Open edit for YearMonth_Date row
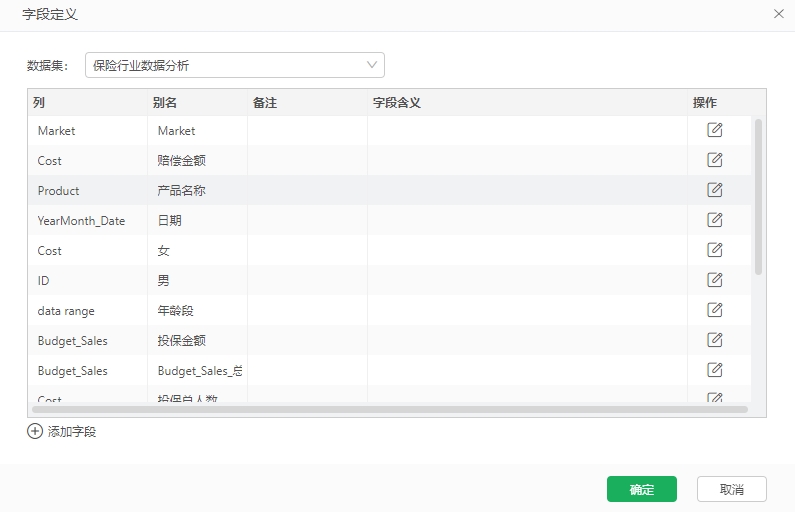Image resolution: width=795 pixels, height=512 pixels. click(x=714, y=220)
